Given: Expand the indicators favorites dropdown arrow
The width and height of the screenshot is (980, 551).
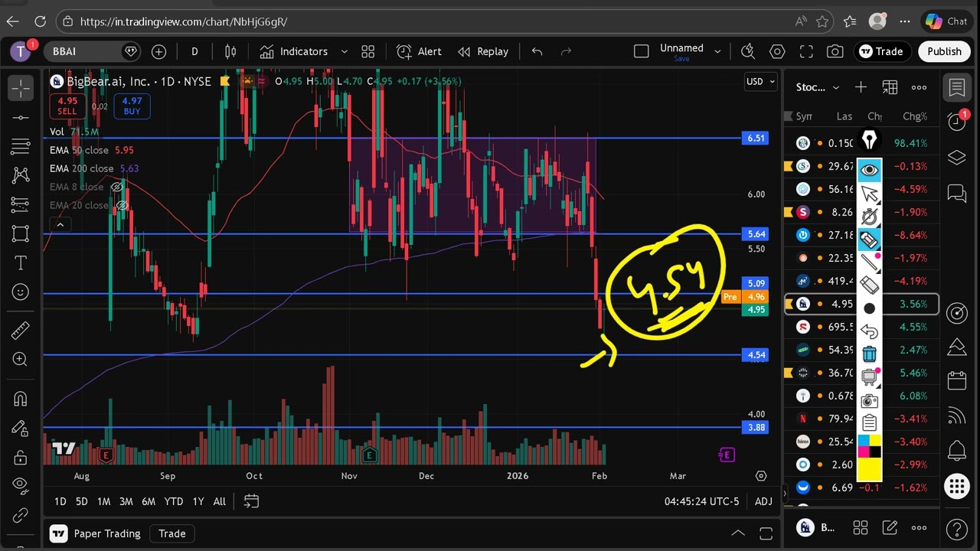Looking at the screenshot, I should pos(344,51).
